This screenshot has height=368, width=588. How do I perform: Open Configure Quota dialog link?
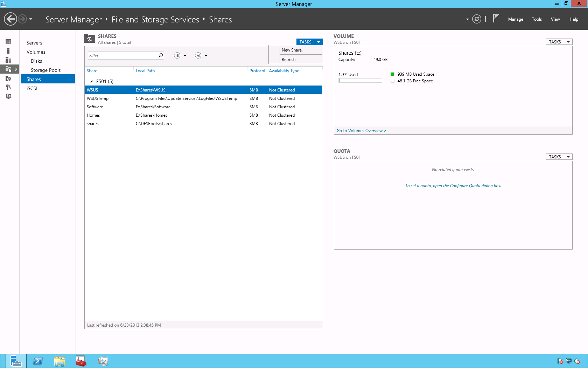click(x=453, y=186)
